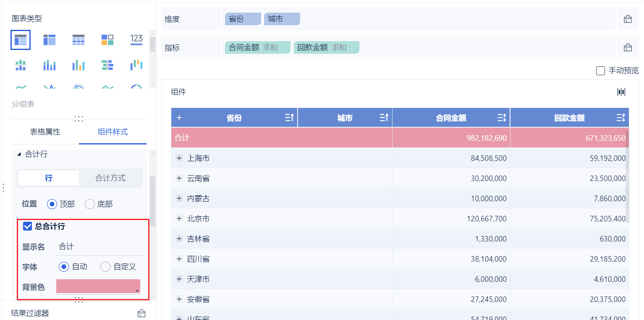
Task: Click the toolbox icon in 结果过滤器 header
Action: click(141, 313)
